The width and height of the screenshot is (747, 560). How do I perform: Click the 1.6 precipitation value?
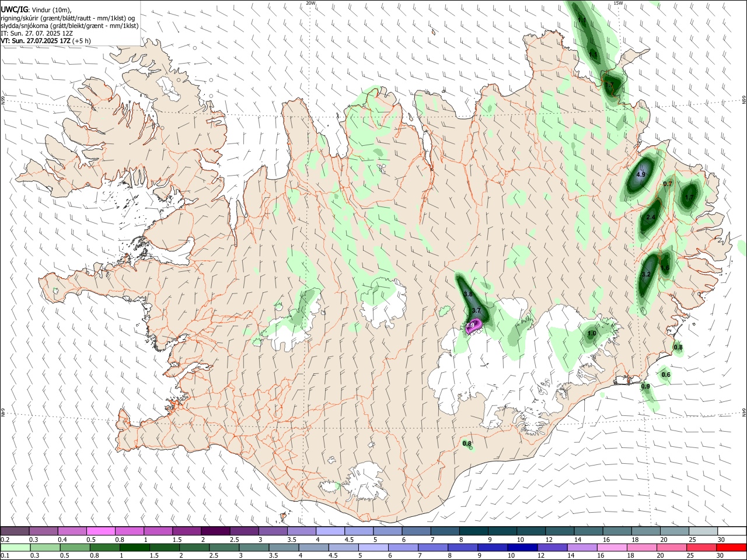(665, 268)
